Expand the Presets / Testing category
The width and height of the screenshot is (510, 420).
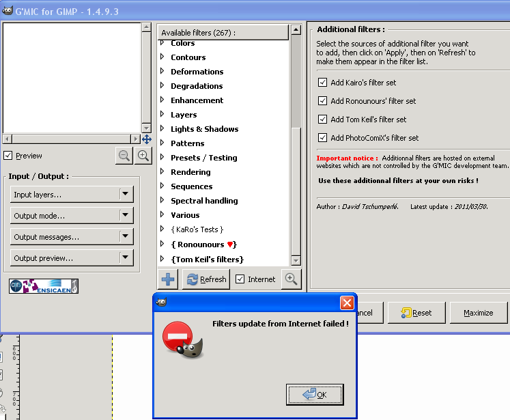(x=162, y=157)
